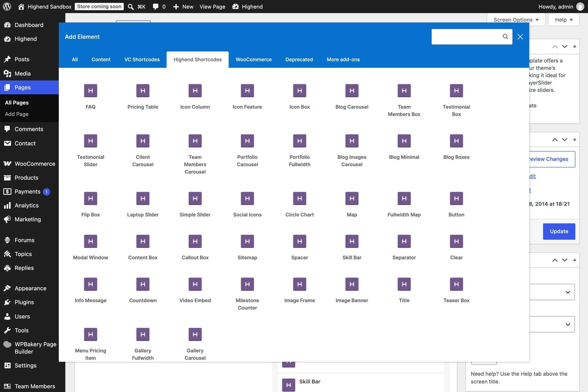The height and width of the screenshot is (392, 588).
Task: Open WooCommerce in the admin sidebar
Action: (29, 164)
